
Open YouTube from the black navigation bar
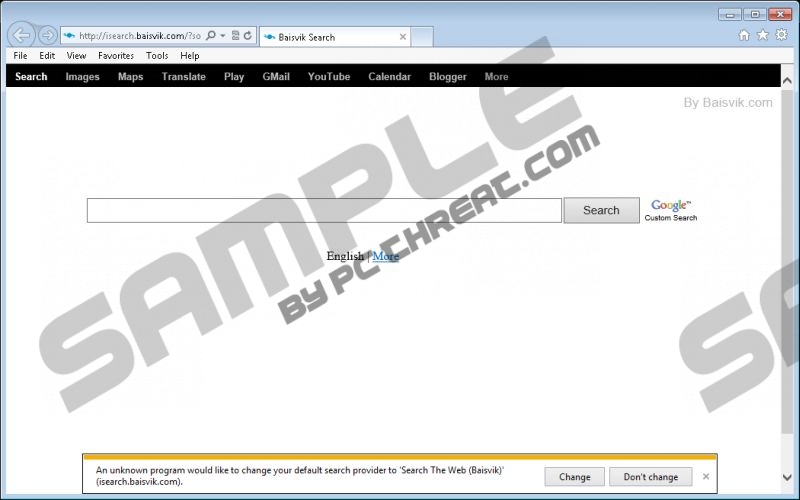pos(329,77)
